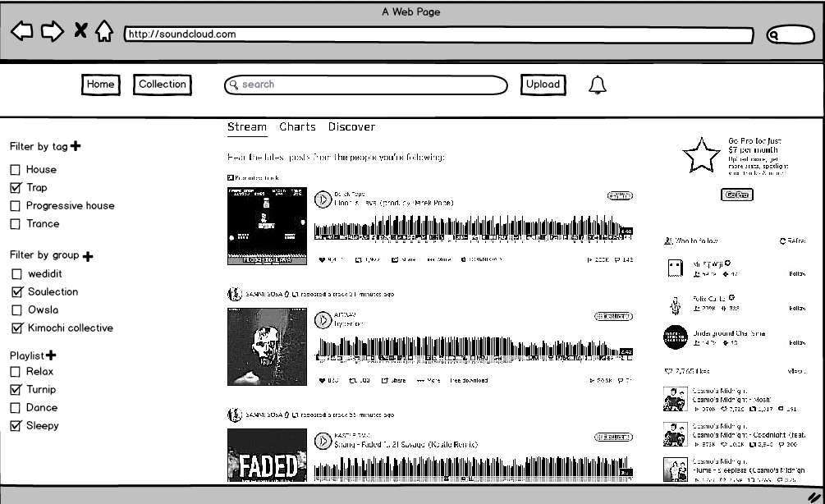The image size is (825, 504).
Task: Open the Cosmo's Midnight - Moshi liked track
Action: [x=732, y=400]
